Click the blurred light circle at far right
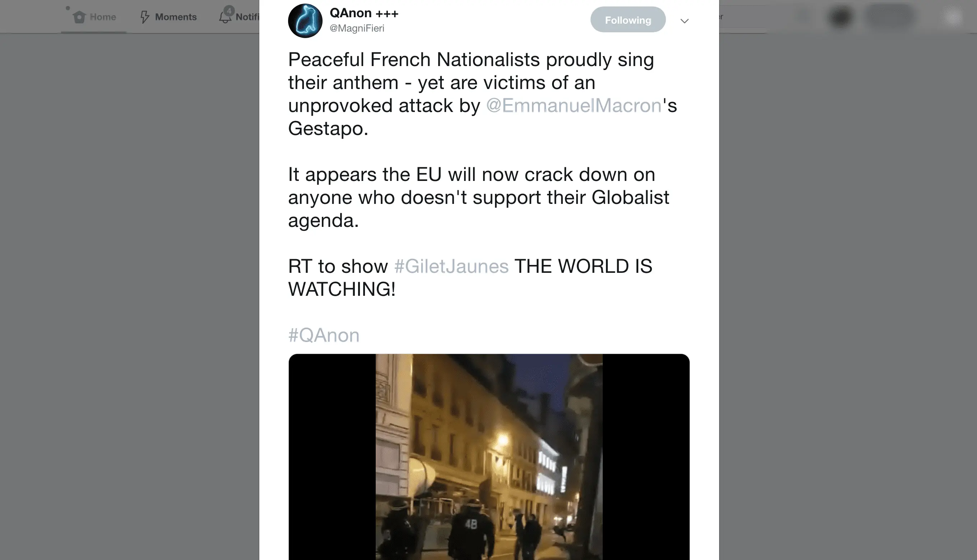The width and height of the screenshot is (977, 560). (953, 17)
